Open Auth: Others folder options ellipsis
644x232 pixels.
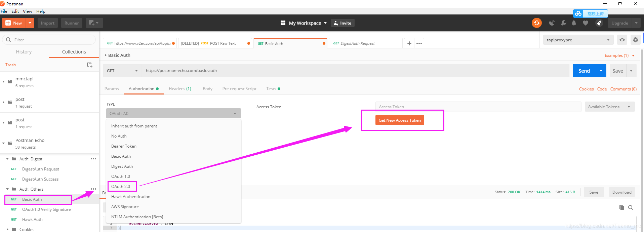click(x=93, y=189)
